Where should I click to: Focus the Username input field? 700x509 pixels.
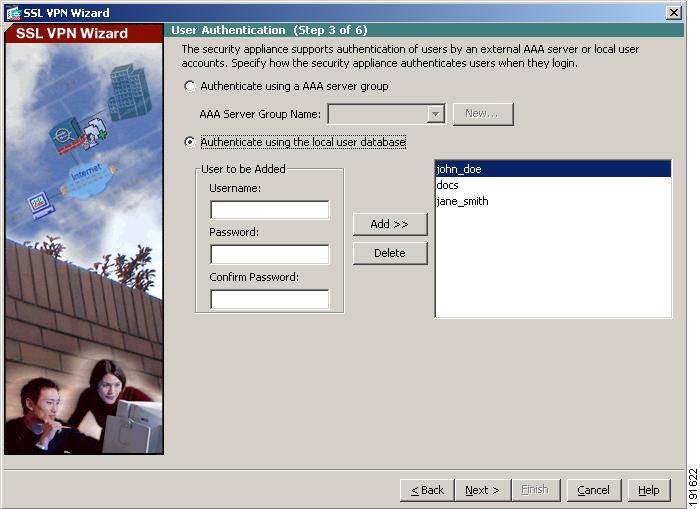[270, 210]
